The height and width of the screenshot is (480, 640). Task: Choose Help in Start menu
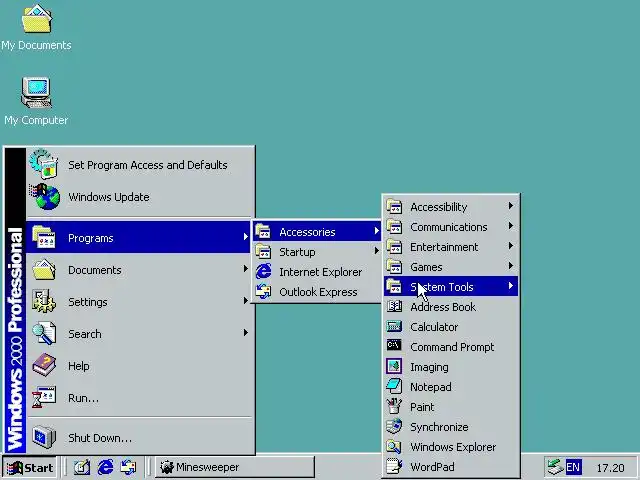coord(139,366)
